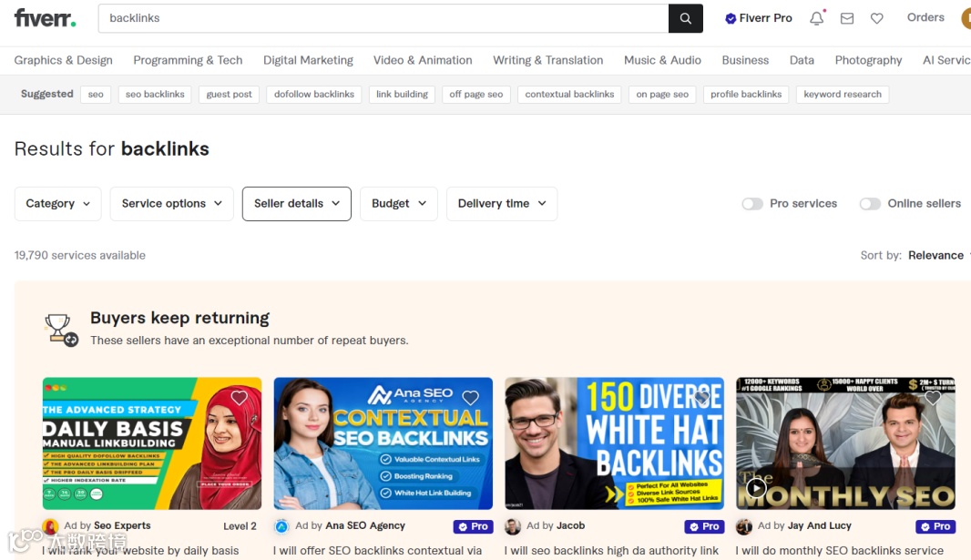Open the Daily Basis Manual Linkbuilding thumbnail
The height and width of the screenshot is (560, 971).
tap(152, 443)
